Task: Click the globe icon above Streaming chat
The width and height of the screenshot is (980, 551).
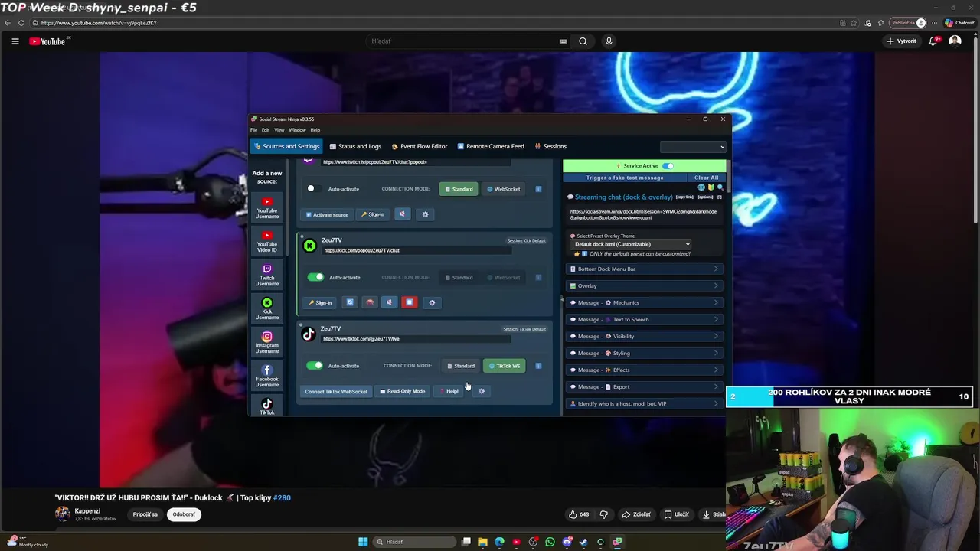Action: [x=701, y=187]
